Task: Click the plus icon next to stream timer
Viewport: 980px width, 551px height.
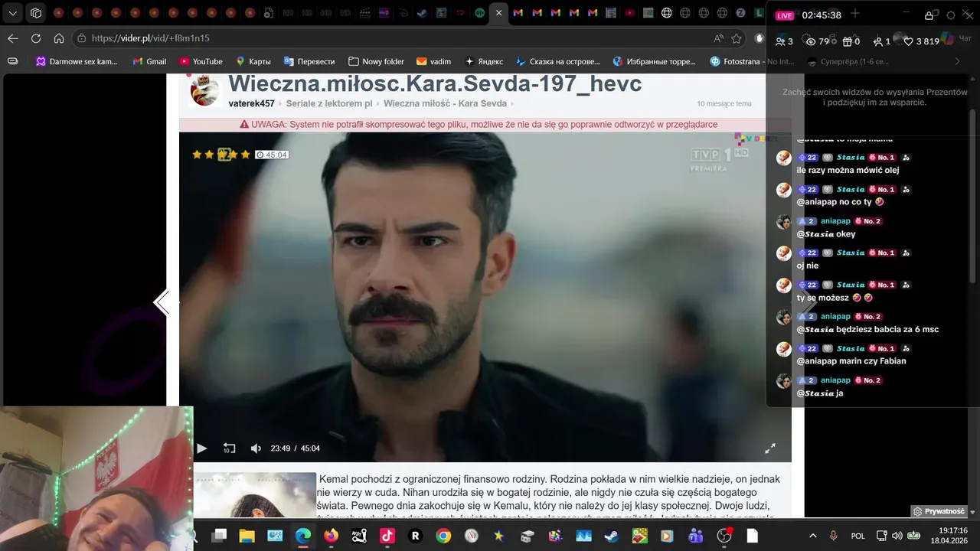Action: coord(855,14)
